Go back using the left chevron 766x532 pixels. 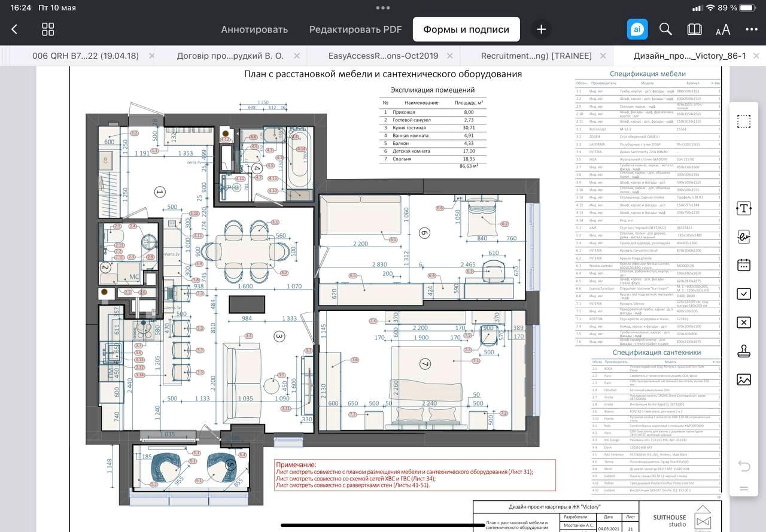[14, 29]
